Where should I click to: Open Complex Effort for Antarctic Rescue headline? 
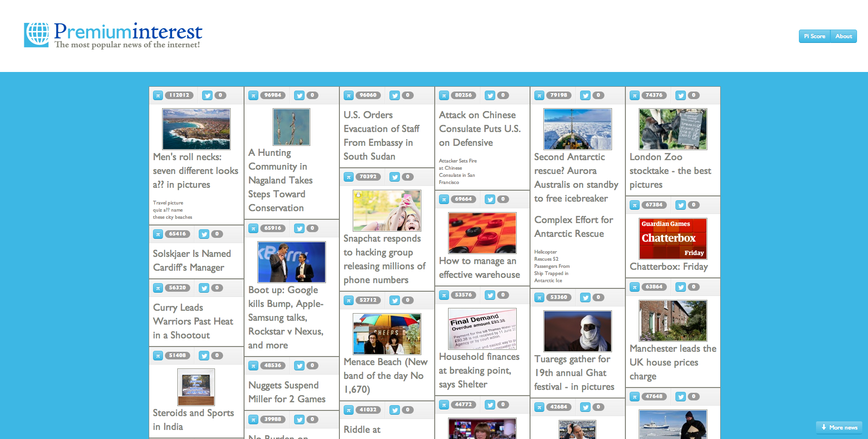tap(573, 226)
